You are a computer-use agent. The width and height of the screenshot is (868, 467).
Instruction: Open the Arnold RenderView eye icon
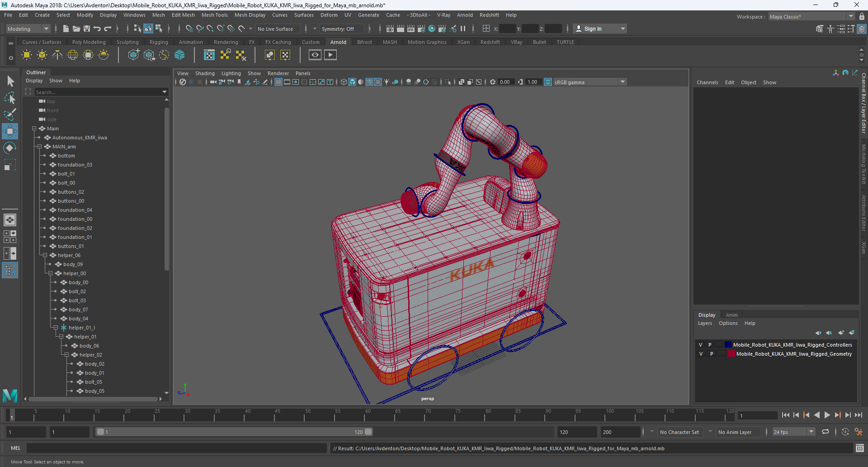[x=315, y=55]
